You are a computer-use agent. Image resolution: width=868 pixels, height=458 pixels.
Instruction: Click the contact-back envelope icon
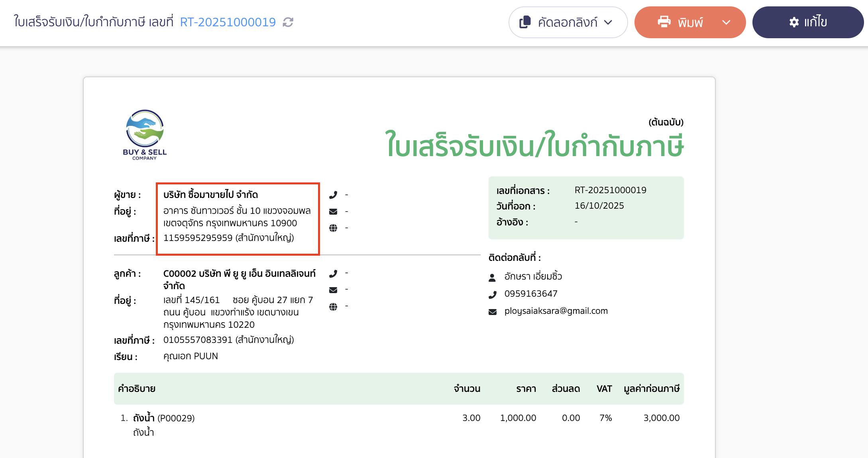click(493, 312)
